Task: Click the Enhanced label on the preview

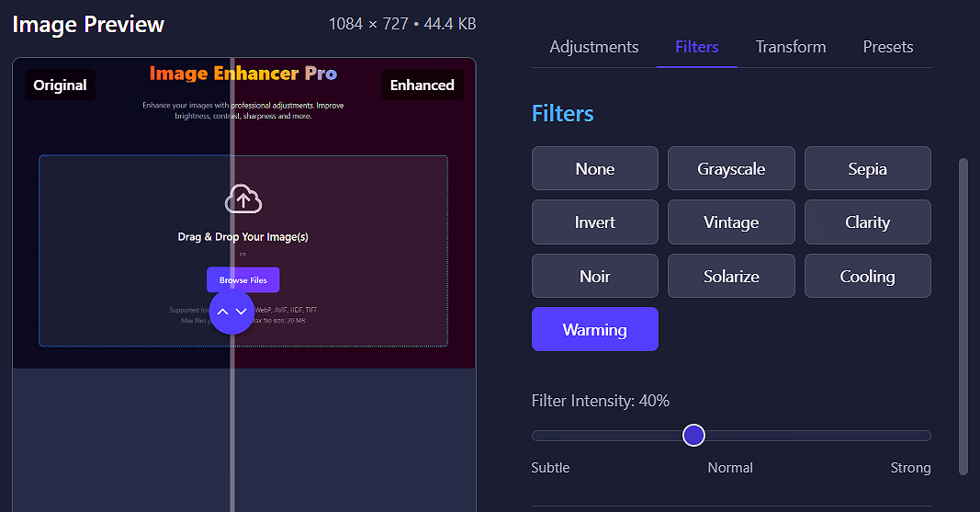Action: pos(422,85)
